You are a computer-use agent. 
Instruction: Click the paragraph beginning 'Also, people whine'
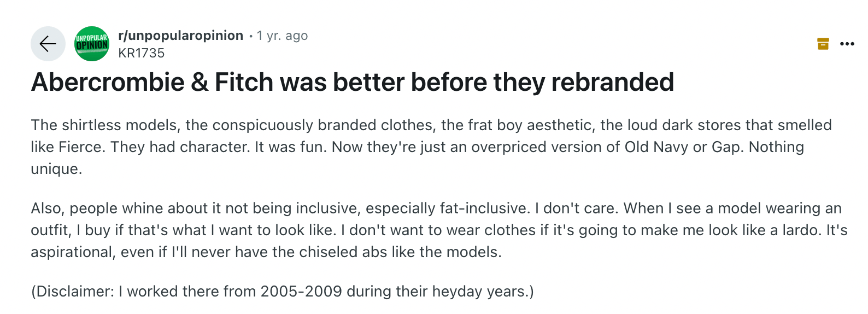pyautogui.click(x=439, y=230)
